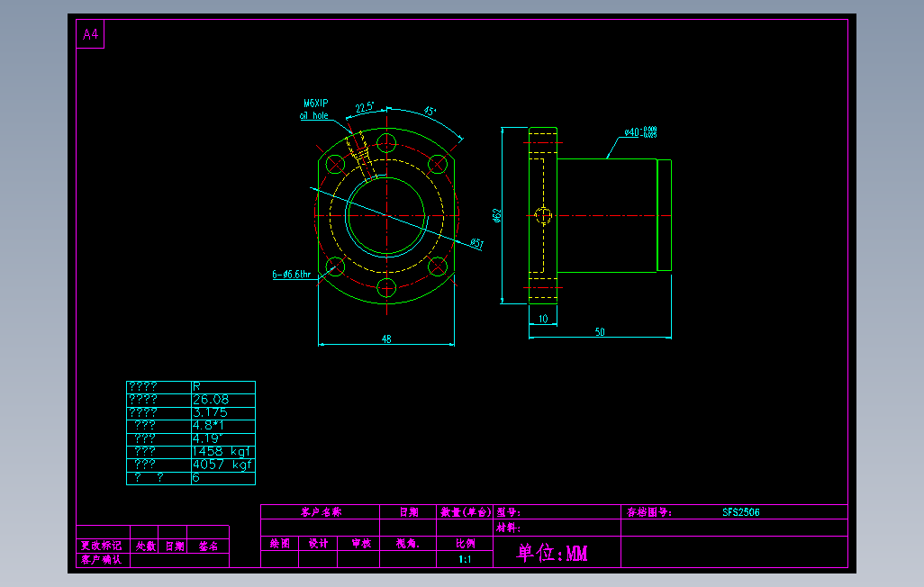Click the 设计 cell in title block
This screenshot has width=924, height=587.
[318, 543]
